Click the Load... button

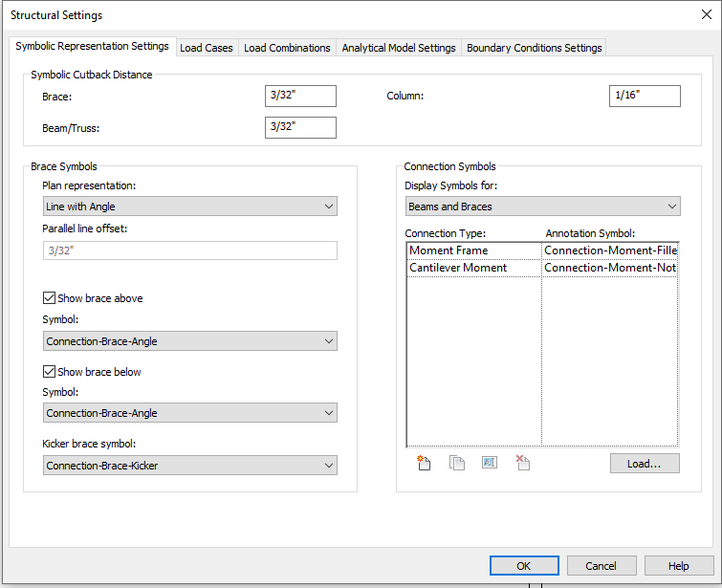pyautogui.click(x=645, y=463)
